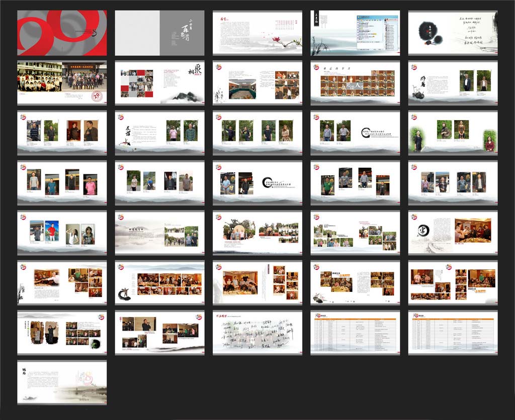This screenshot has height=420, width=515.
Task: Open the red swirl cover page thumbnail
Action: 62,33
